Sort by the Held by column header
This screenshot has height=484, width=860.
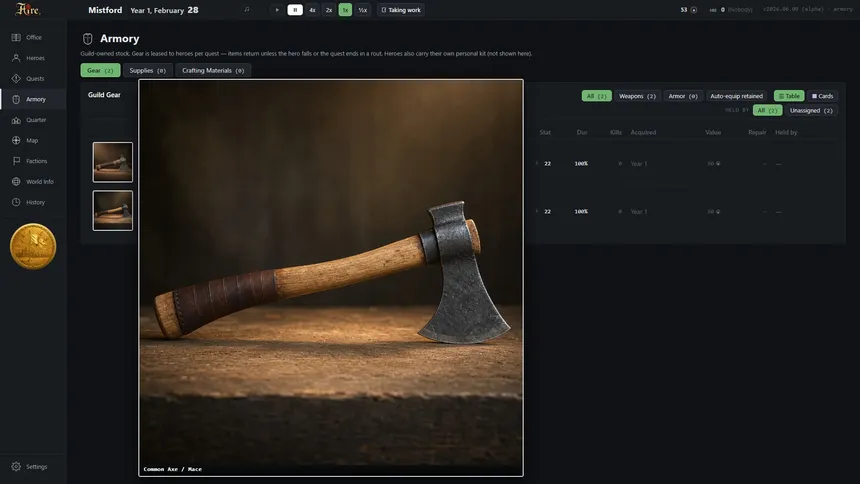click(786, 132)
